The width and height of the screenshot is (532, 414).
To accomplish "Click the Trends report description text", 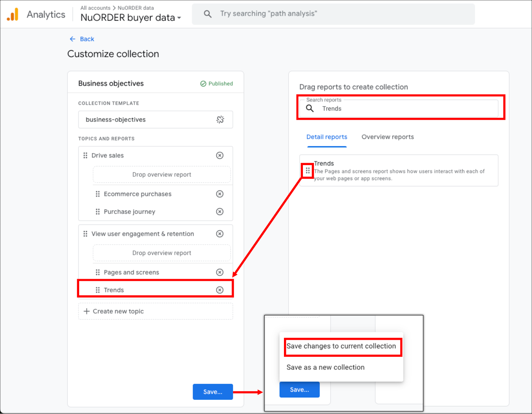I will coord(399,175).
